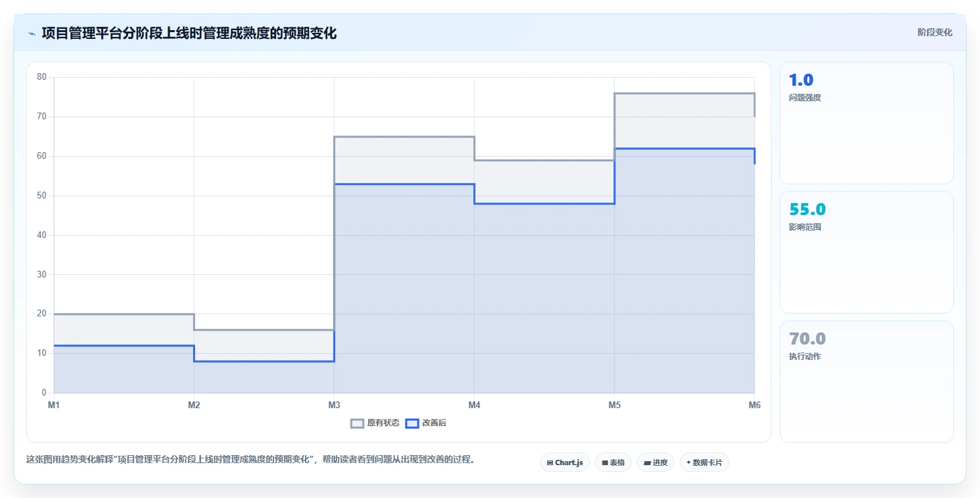Click the small icon on the 进度 chip

(647, 462)
